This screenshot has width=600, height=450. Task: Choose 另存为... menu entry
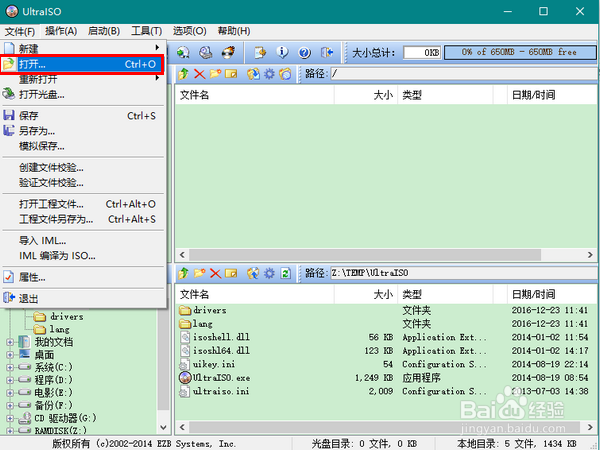83,131
